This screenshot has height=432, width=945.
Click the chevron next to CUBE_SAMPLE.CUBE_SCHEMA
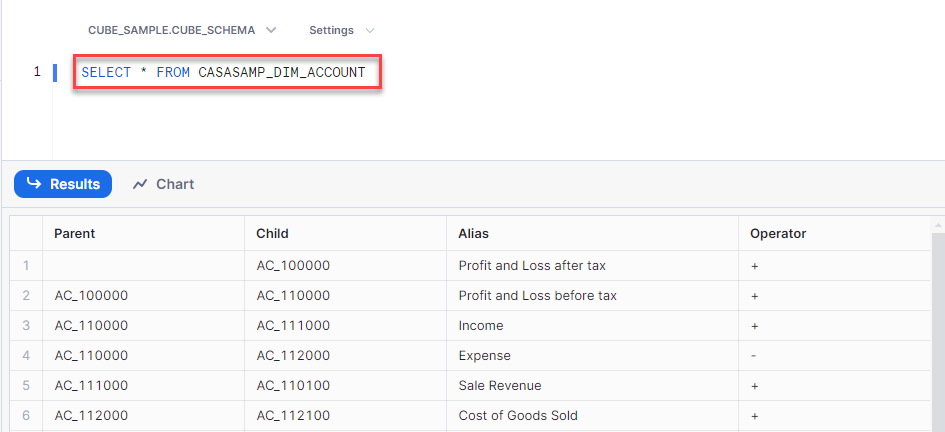point(271,30)
